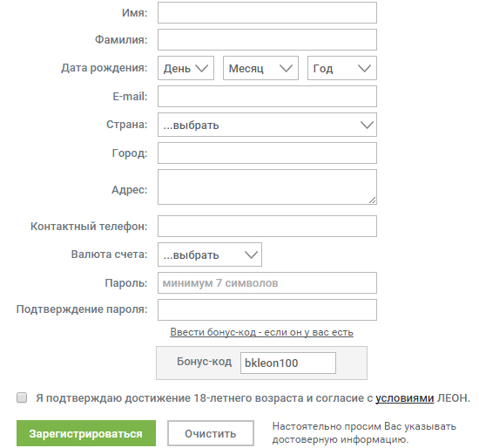The image size is (479, 448).
Task: Click the Фамилия text field
Action: [x=267, y=39]
